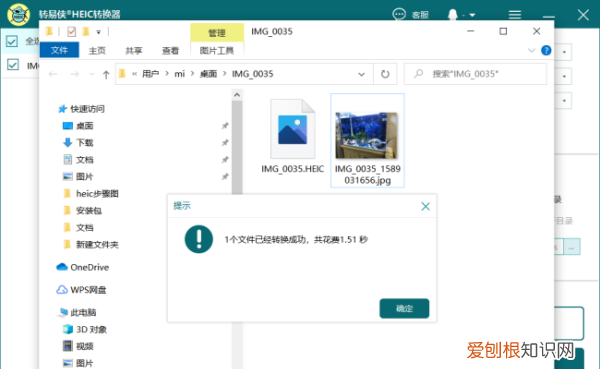Open heic步骤图 folder in sidebar

click(97, 194)
